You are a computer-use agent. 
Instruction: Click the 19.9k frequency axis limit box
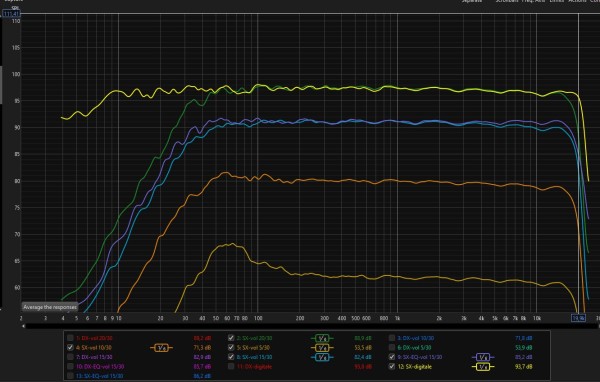(578, 318)
